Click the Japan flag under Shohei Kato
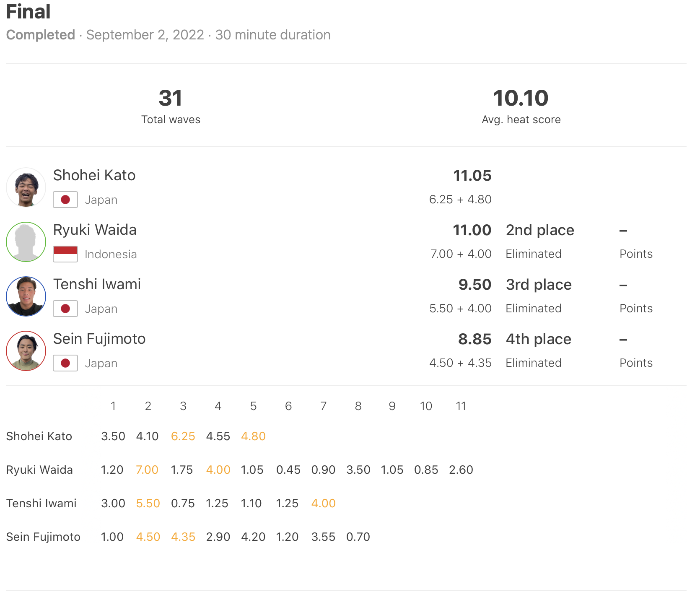 65,200
